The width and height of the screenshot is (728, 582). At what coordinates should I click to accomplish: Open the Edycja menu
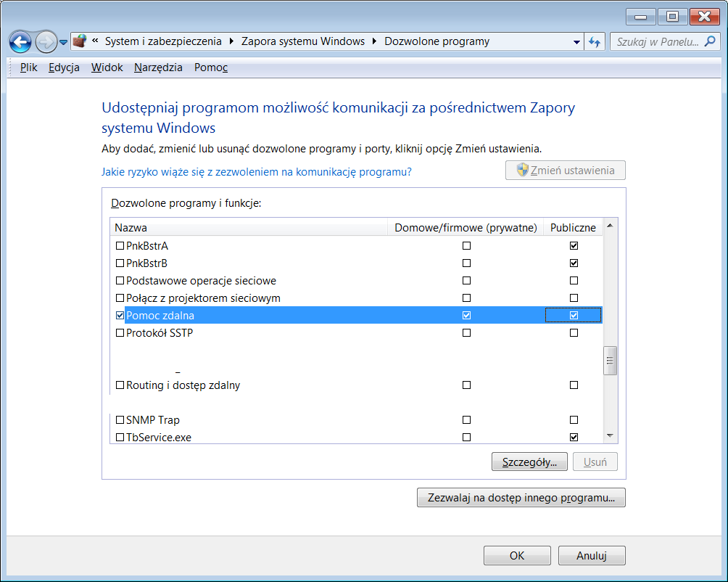64,67
